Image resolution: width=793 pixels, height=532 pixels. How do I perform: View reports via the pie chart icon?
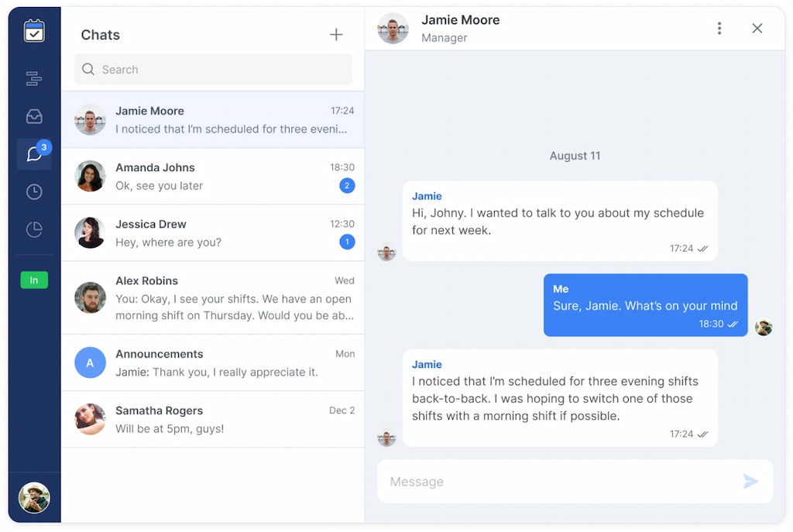[34, 229]
